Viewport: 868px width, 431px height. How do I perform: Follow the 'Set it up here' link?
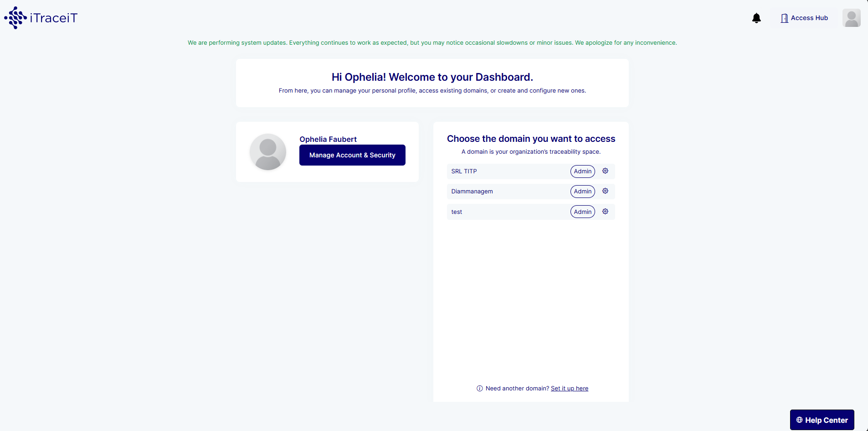(x=569, y=389)
